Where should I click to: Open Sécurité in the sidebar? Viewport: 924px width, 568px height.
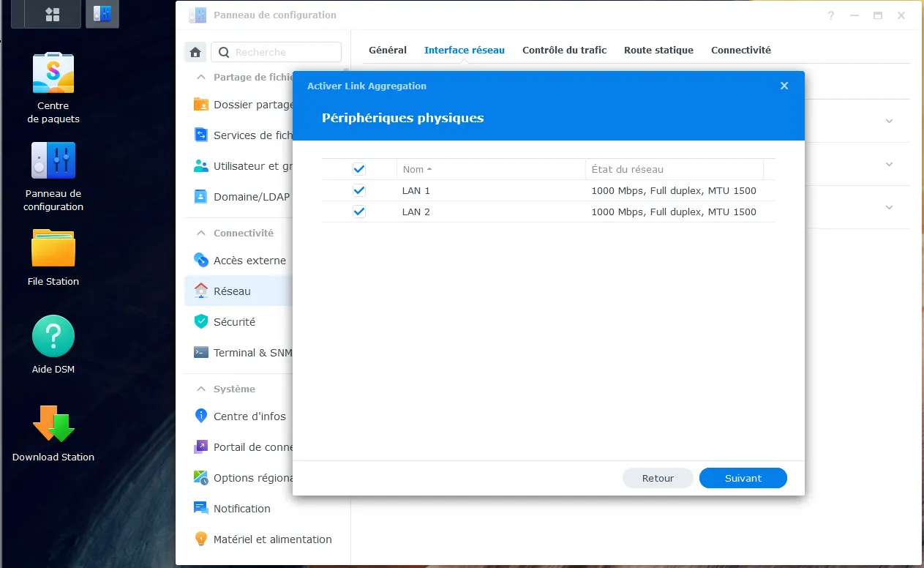pos(234,322)
